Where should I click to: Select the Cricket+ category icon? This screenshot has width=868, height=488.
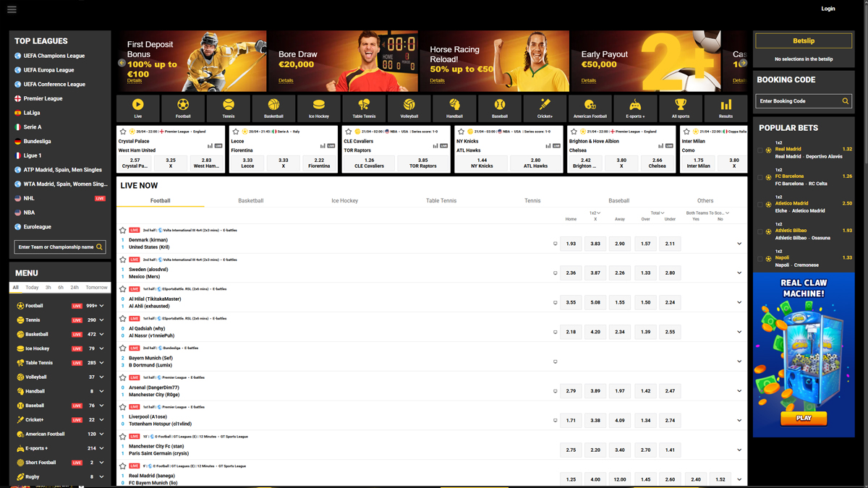point(545,105)
